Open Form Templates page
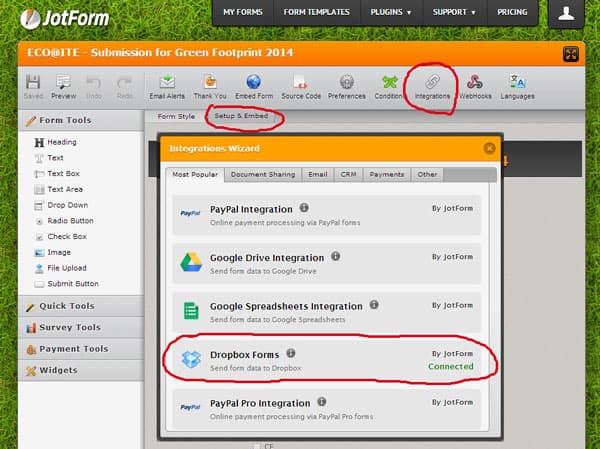600x449 pixels. pyautogui.click(x=316, y=12)
